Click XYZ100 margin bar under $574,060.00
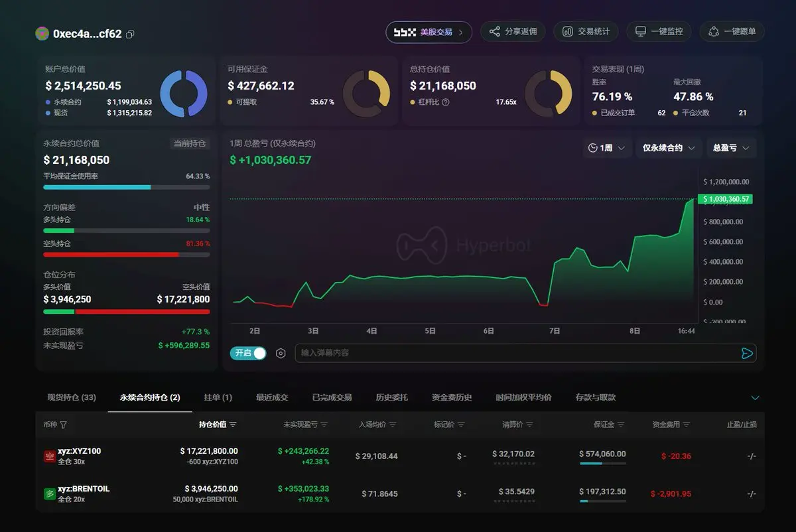The image size is (796, 532). pyautogui.click(x=603, y=464)
